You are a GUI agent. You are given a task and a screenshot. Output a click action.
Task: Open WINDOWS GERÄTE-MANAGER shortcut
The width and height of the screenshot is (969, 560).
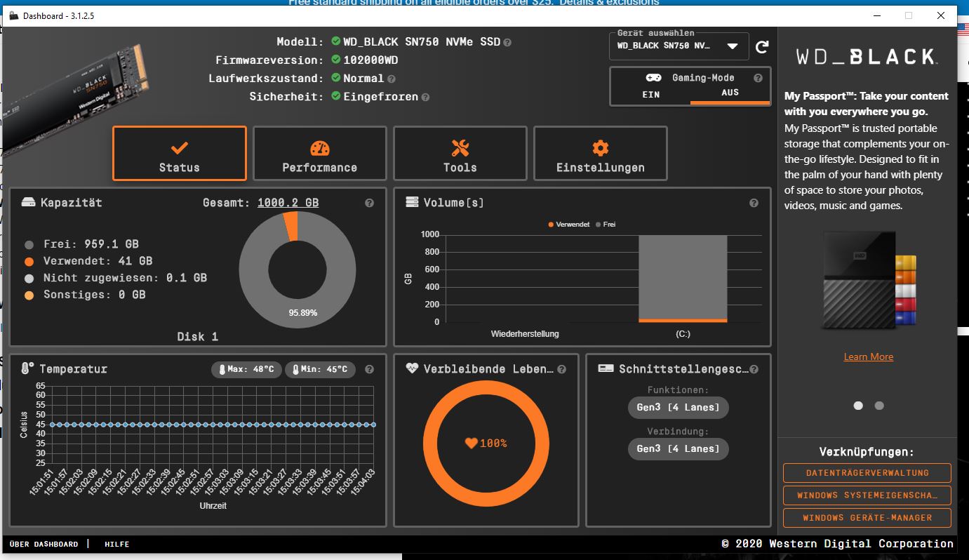867,518
